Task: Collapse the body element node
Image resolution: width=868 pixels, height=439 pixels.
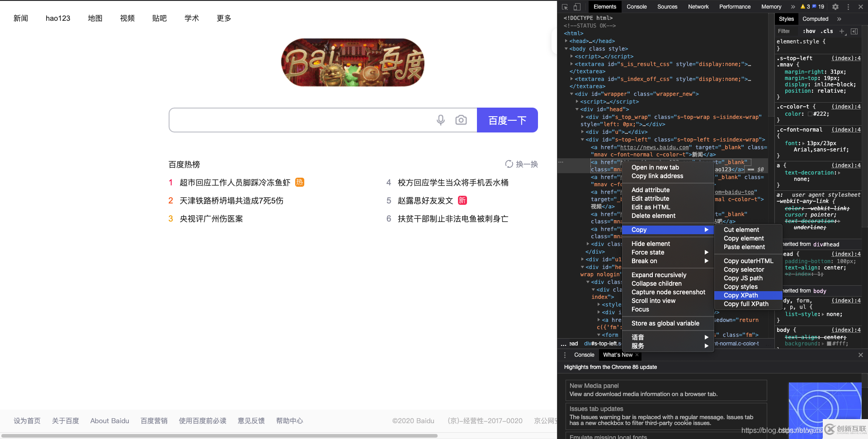Action: 566,48
